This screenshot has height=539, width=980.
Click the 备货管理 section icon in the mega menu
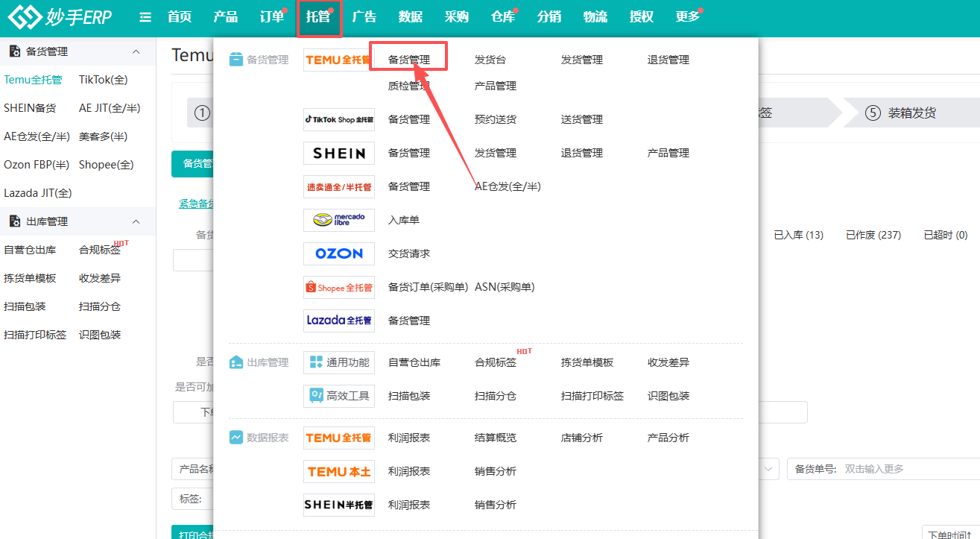click(x=235, y=60)
